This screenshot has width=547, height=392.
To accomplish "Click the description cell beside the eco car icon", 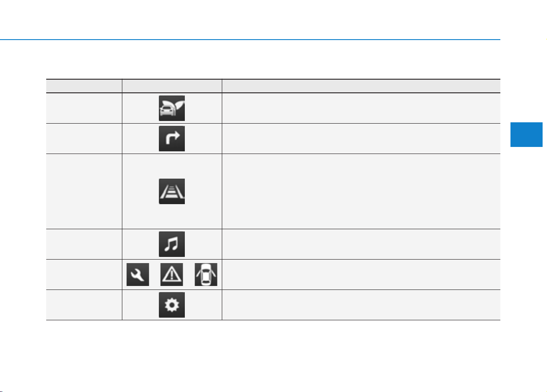I will pos(361,108).
